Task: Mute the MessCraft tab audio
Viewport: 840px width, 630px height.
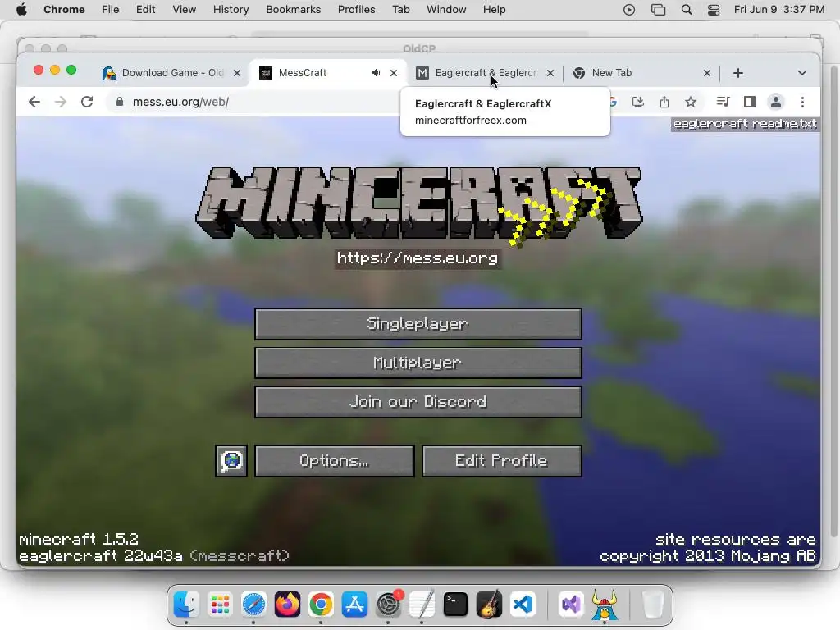Action: 376,73
